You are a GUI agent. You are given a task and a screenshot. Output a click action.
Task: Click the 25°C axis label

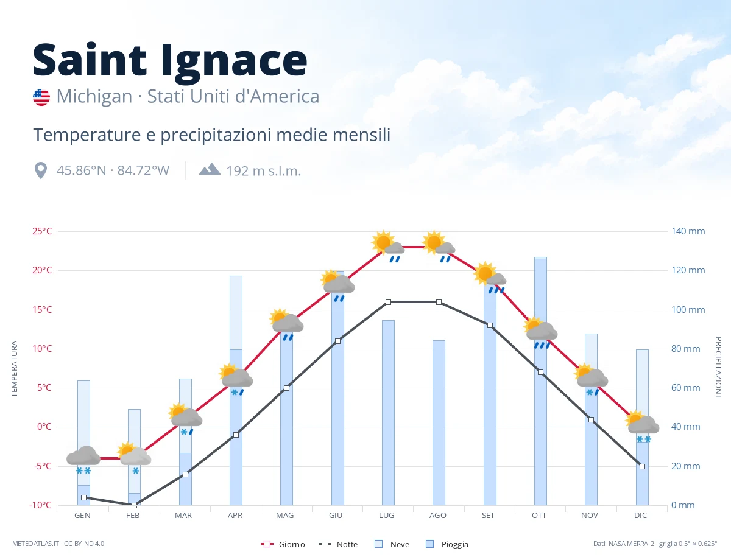coord(42,231)
